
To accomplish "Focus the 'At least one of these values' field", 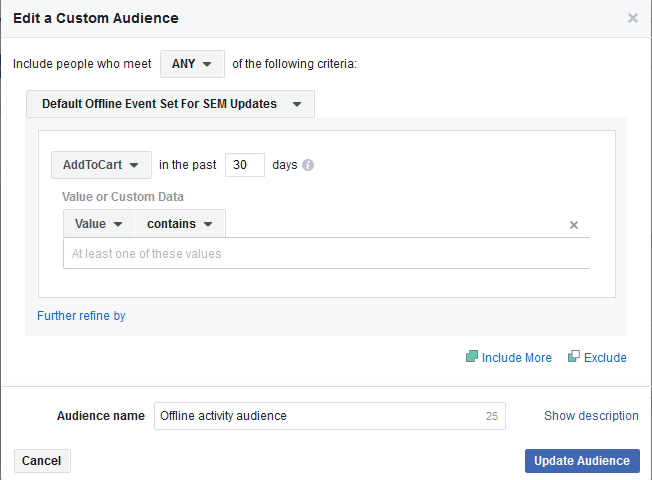I will click(325, 254).
